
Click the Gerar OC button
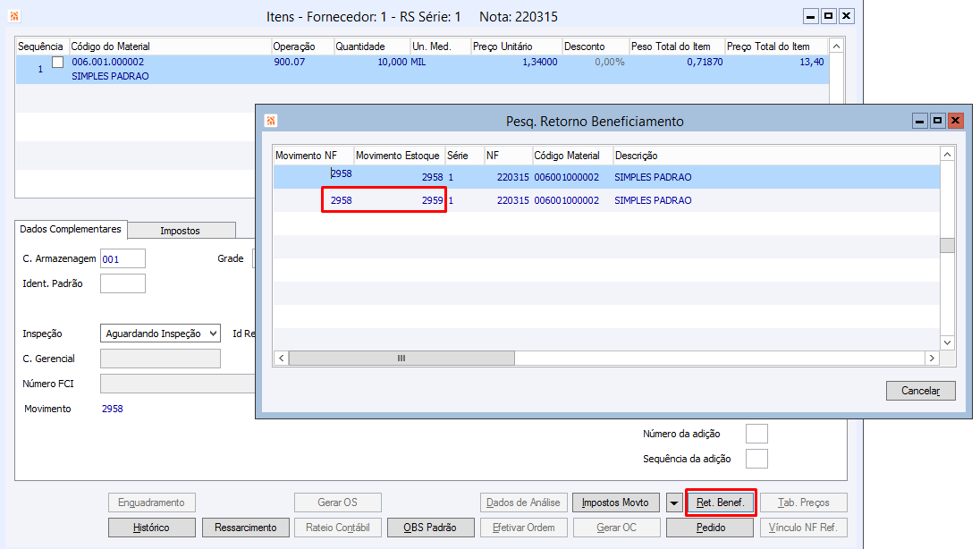coord(617,528)
